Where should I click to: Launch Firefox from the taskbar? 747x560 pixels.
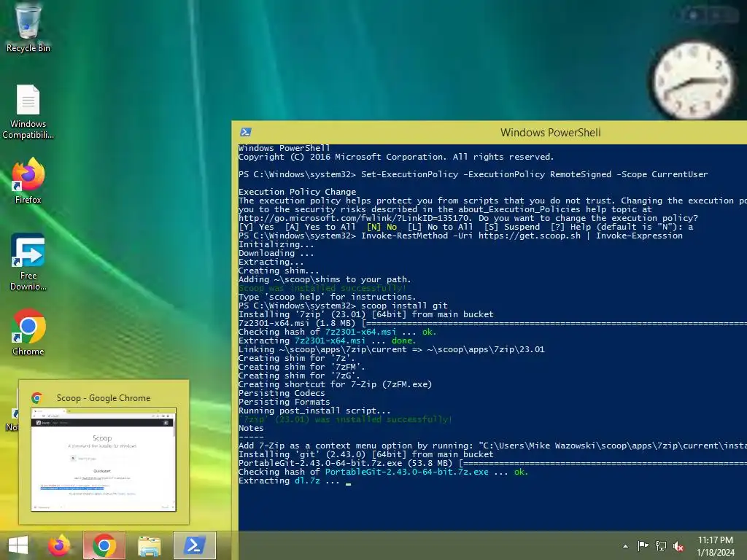59,545
